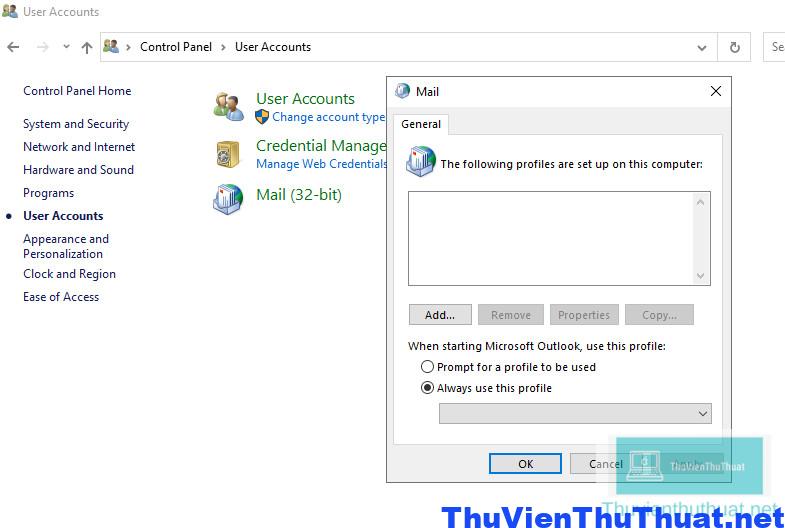
Task: Open Clock and Region category
Action: pyautogui.click(x=70, y=274)
